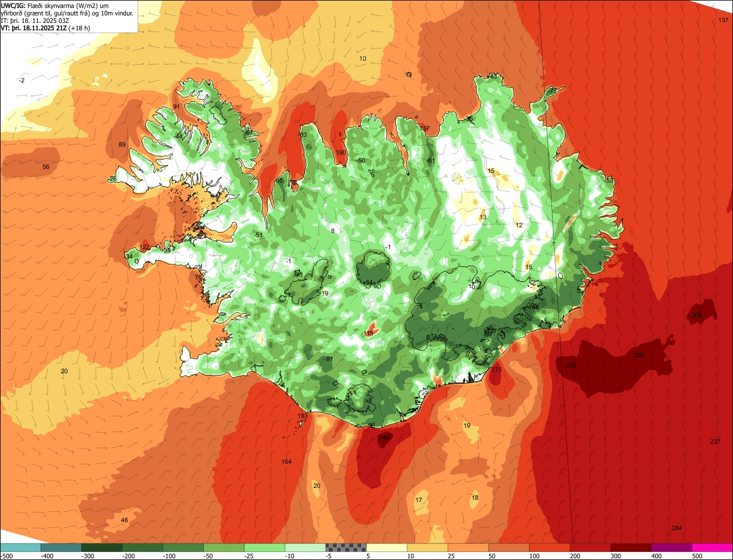Select the checkered -5 to 5 legend block
Image resolution: width=733 pixels, height=560 pixels.
click(x=345, y=547)
